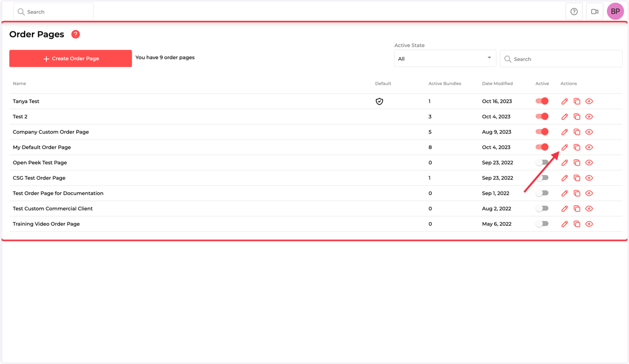Duplicate the Tanya Test order page
629x364 pixels.
[x=577, y=102]
